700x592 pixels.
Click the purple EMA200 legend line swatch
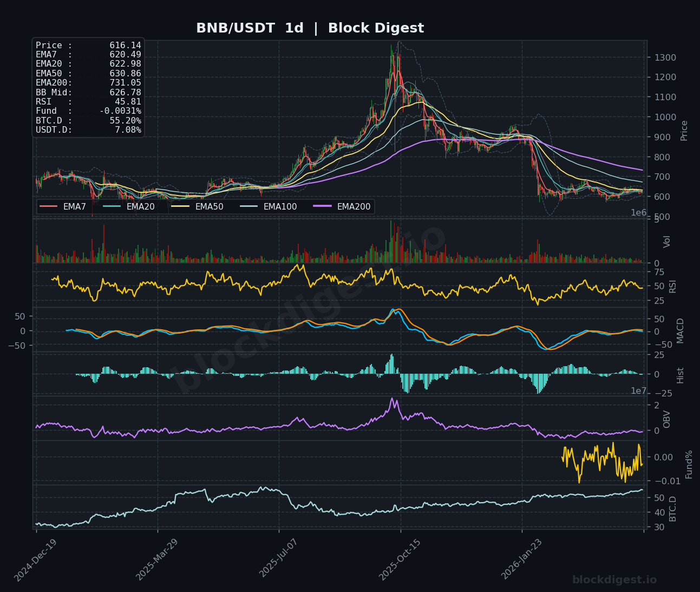click(x=322, y=206)
